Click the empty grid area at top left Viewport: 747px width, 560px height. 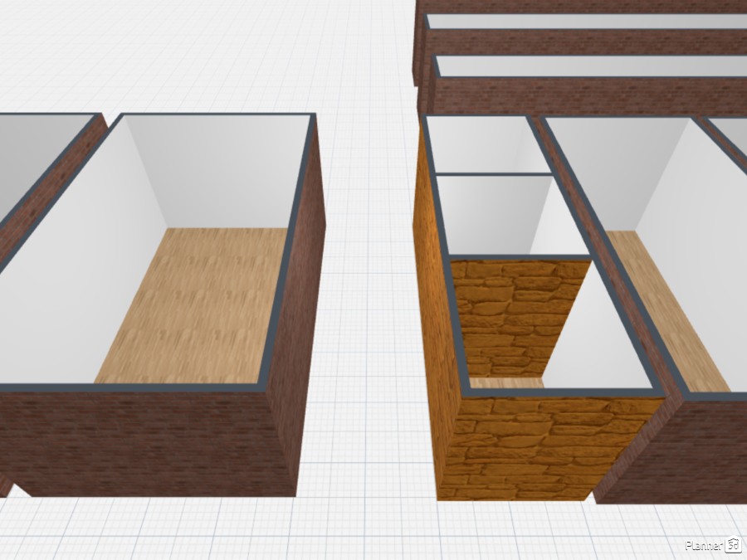166,50
